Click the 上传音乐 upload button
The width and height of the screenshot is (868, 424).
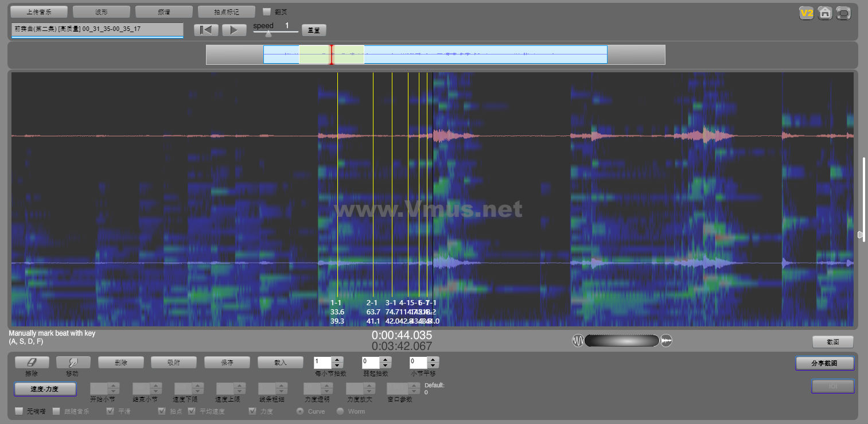[x=39, y=12]
